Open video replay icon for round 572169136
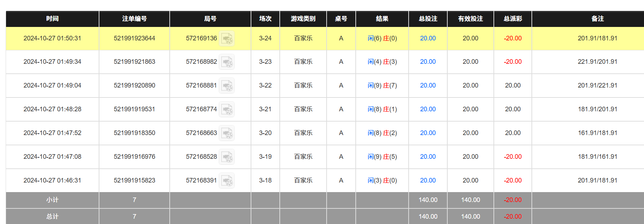This screenshot has height=224, width=644. pos(227,39)
